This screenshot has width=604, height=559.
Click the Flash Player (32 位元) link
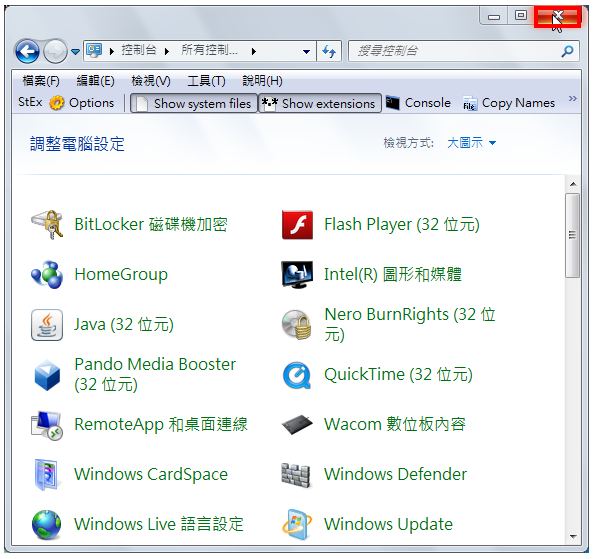coord(402,225)
